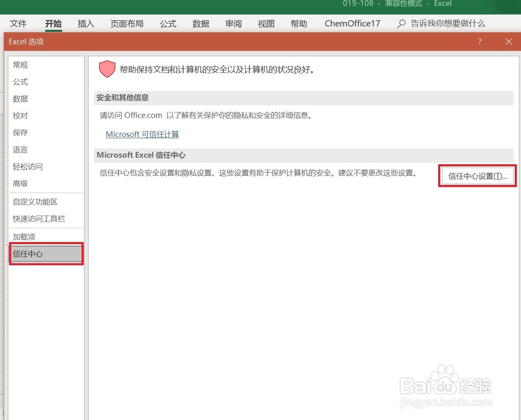Open the 插入 ribbon tab
Screen dimensions: 521x420
(x=86, y=23)
